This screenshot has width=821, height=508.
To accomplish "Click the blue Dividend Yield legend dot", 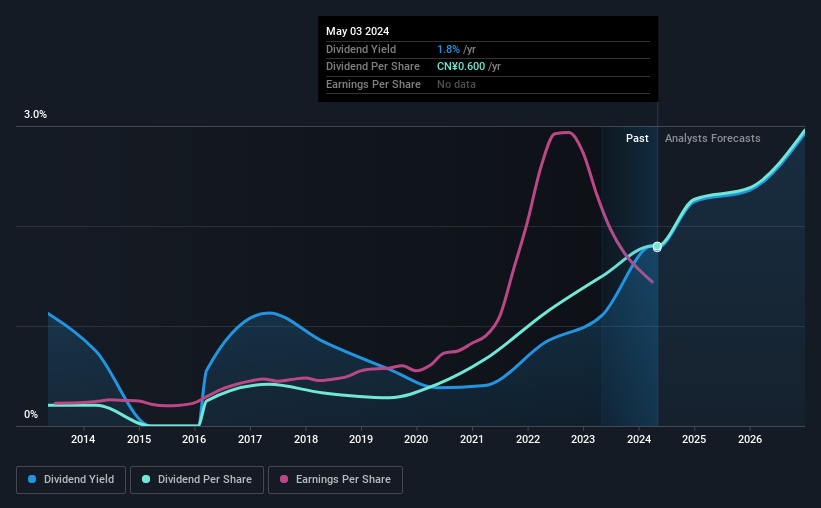I will click(x=32, y=479).
